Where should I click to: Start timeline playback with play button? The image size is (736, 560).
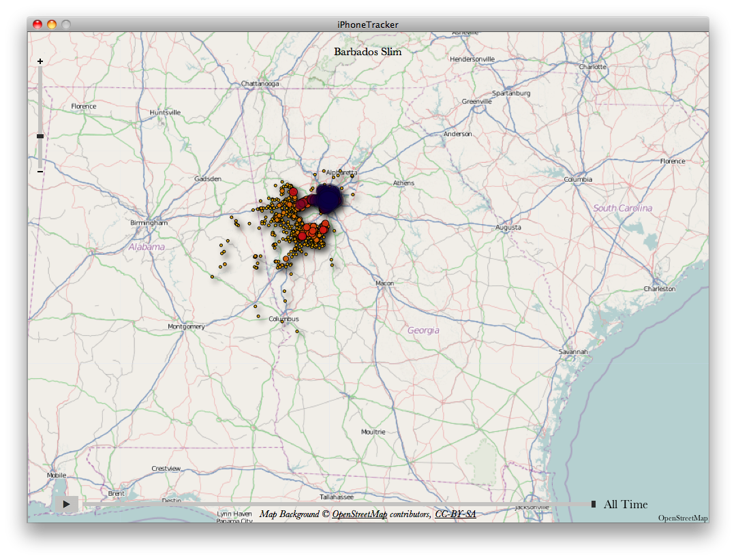[x=66, y=504]
